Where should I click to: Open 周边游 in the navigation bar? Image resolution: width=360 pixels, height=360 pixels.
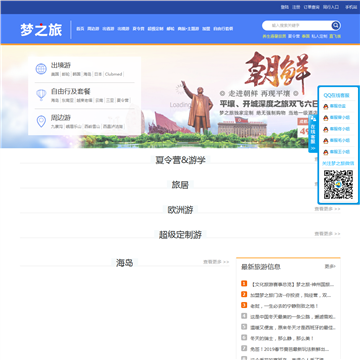93,29
